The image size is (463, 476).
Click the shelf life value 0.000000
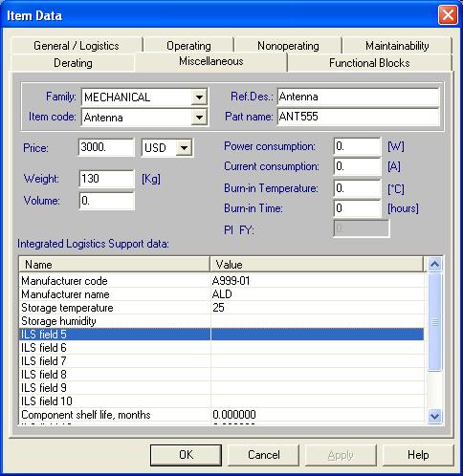(234, 415)
